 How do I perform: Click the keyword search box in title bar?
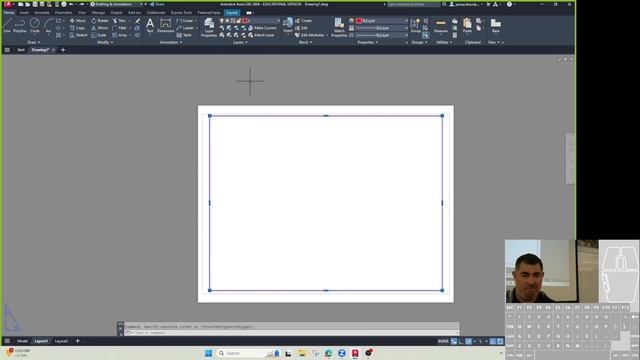414,4
